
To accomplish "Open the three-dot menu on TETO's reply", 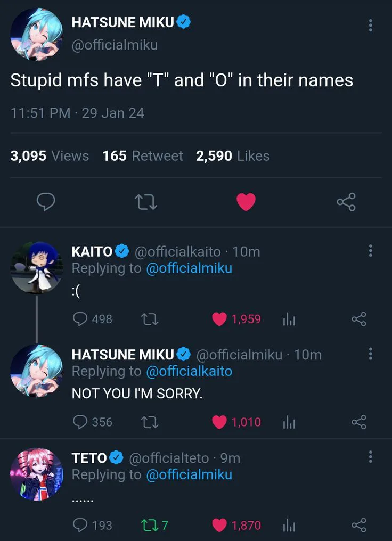I will click(371, 457).
